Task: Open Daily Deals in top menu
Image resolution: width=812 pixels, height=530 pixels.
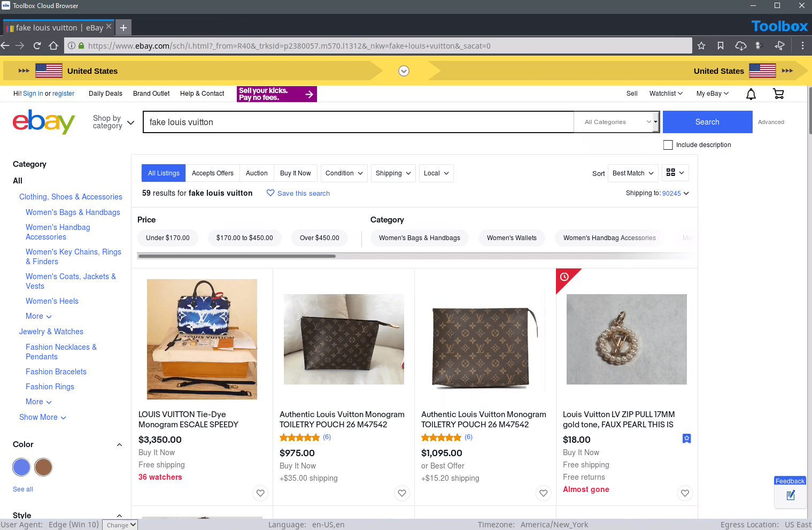Action: coord(105,94)
